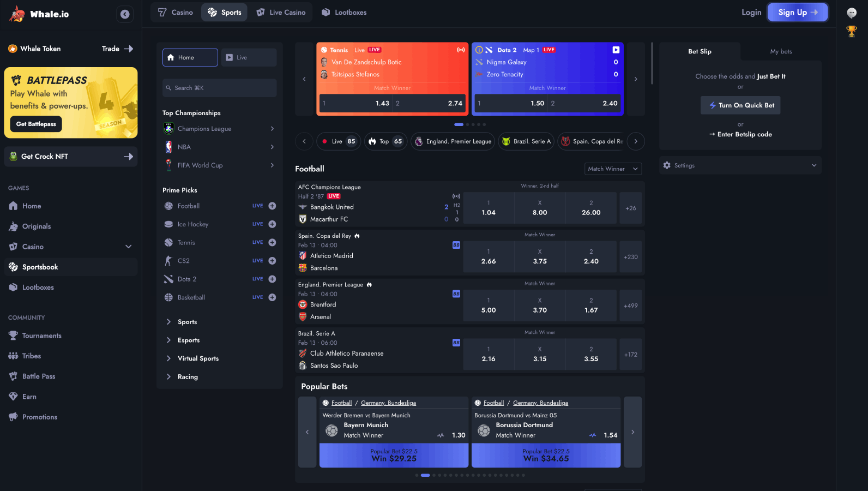
Task: Bet on Barcelona at odds 2.40
Action: coord(591,257)
